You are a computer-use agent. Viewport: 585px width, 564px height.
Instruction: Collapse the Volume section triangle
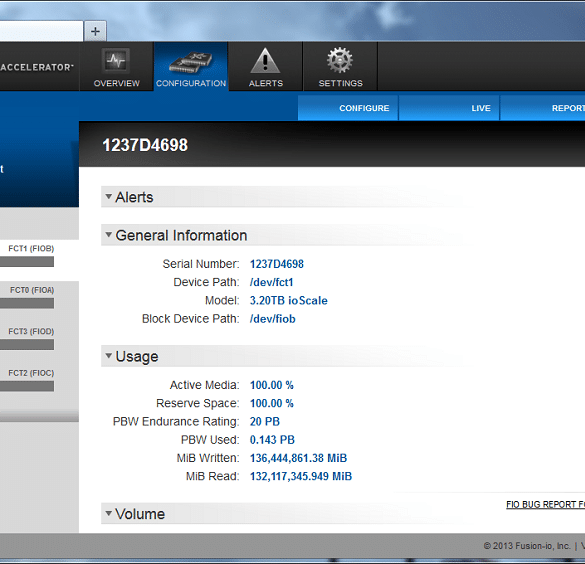coord(109,513)
